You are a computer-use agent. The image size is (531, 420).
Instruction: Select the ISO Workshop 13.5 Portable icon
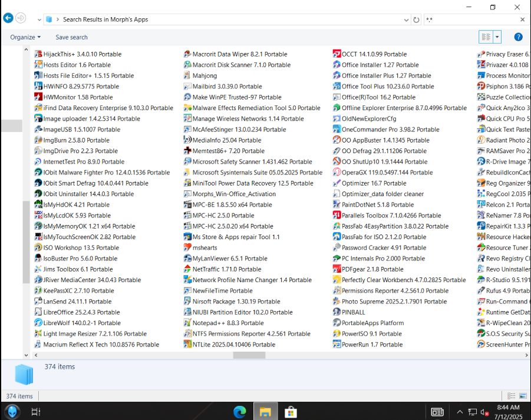[x=38, y=248]
